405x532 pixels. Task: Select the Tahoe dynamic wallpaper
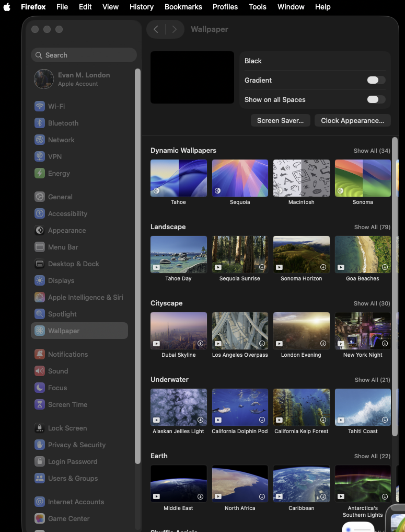pyautogui.click(x=179, y=178)
